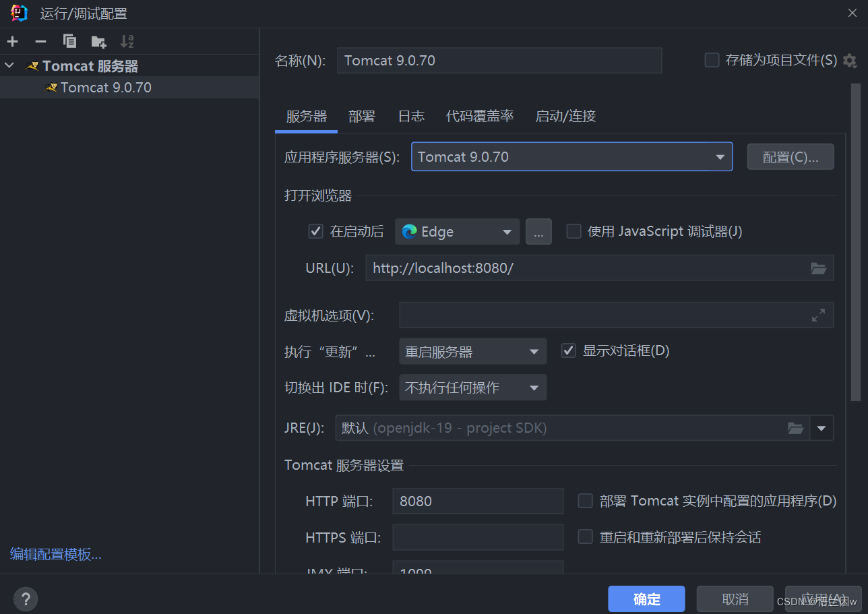Open the Edge browser dropdown

click(x=457, y=232)
